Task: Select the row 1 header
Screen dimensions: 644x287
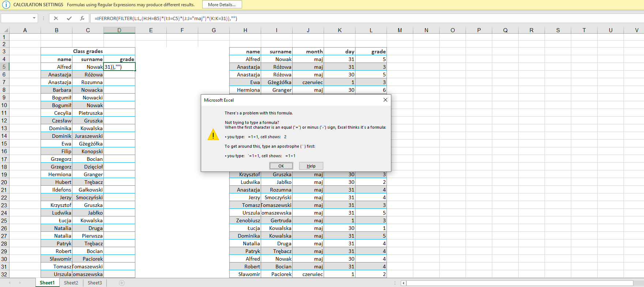Action: click(x=4, y=37)
